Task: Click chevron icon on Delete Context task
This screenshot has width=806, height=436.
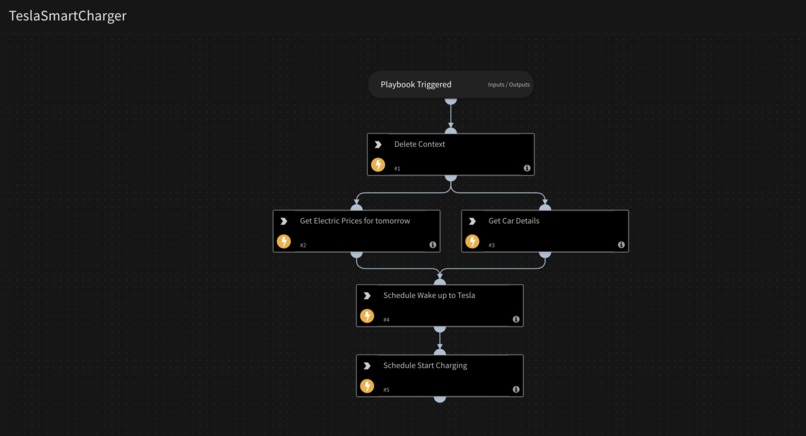Action: coord(378,144)
